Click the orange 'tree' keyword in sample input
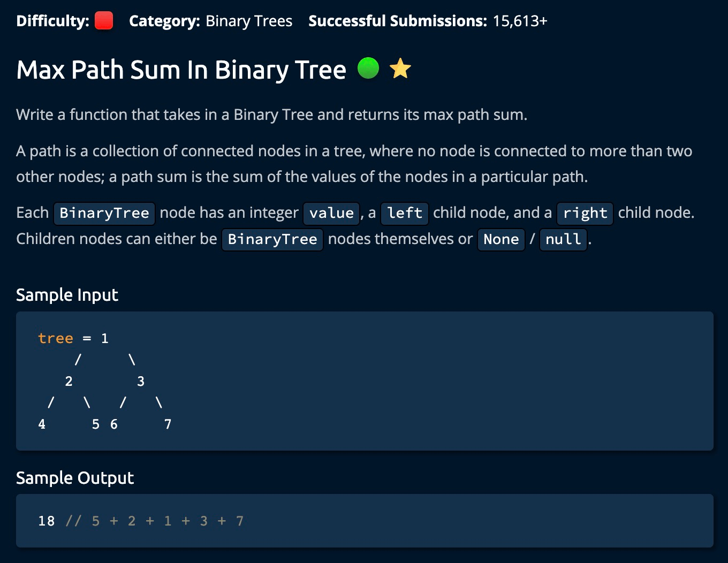728x563 pixels. point(56,338)
